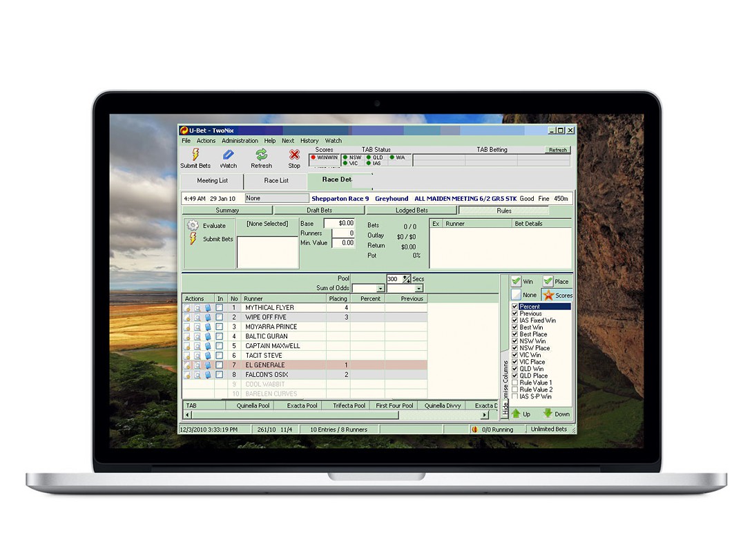Click the Scores orange star icon
This screenshot has width=752, height=560.
click(549, 295)
